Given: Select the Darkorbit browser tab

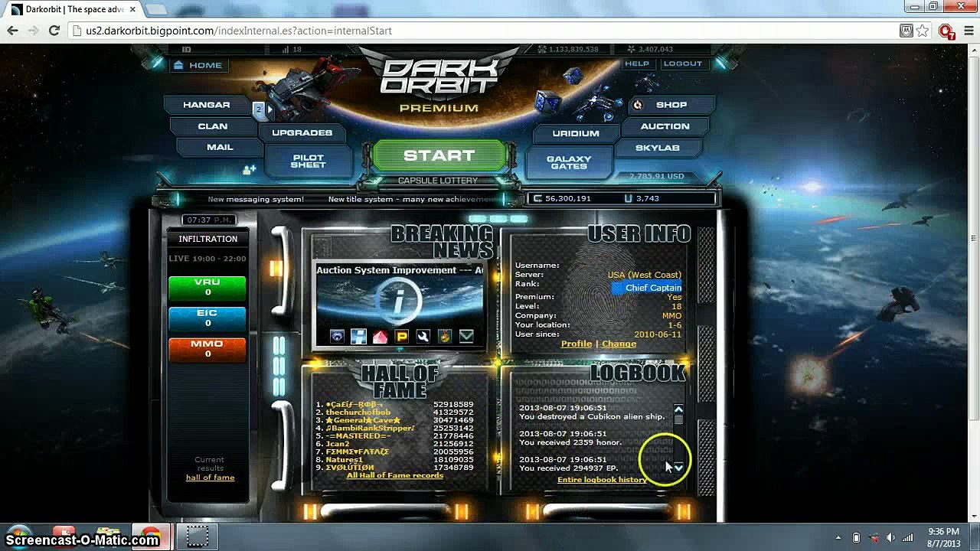Looking at the screenshot, I should pos(74,9).
